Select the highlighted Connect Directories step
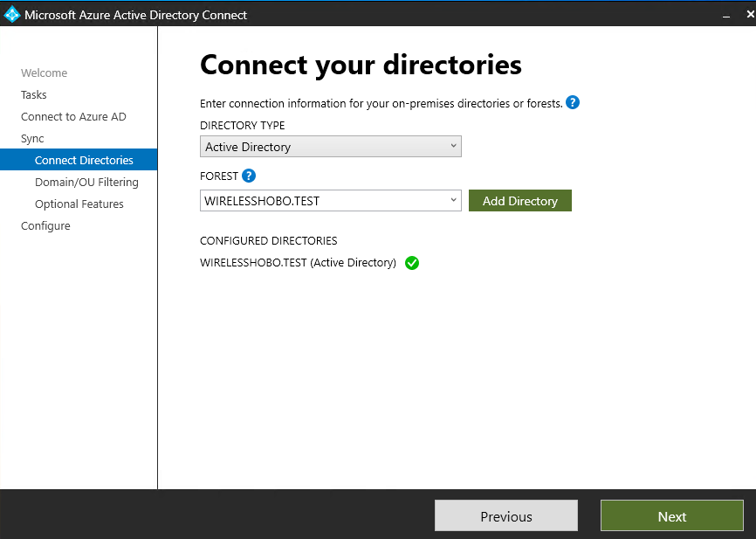This screenshot has height=539, width=756. 84,161
